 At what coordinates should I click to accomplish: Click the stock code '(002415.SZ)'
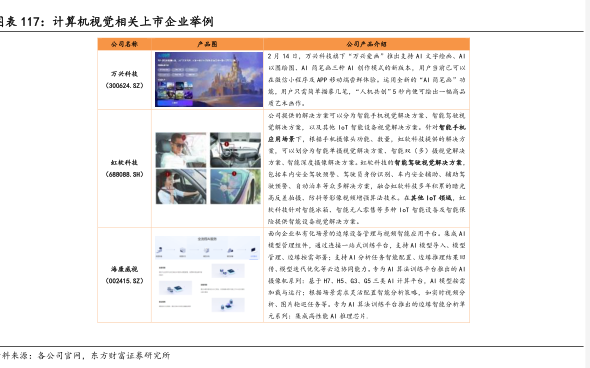(125, 281)
